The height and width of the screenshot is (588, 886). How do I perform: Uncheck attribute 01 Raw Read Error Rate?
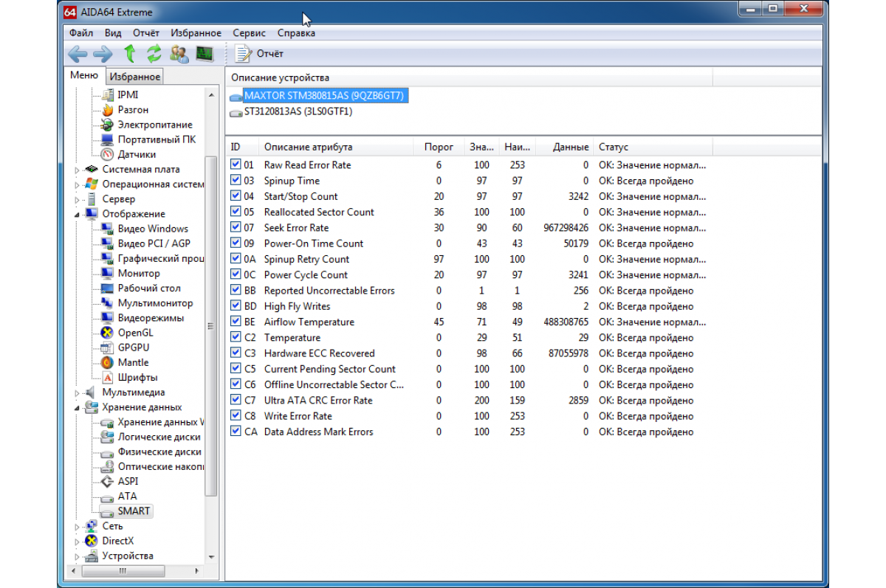click(236, 165)
